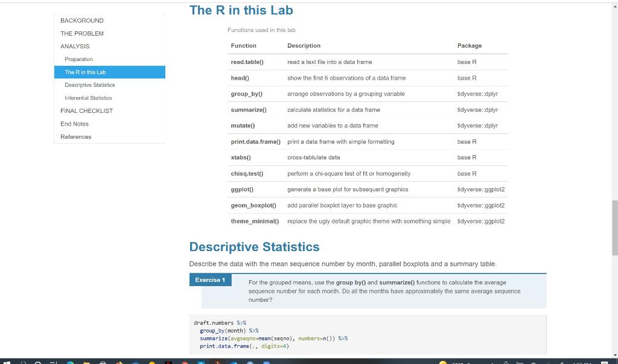The image size is (618, 364).
Task: Click 'Describe the data with the mean sequence' sentence
Action: tap(343, 264)
